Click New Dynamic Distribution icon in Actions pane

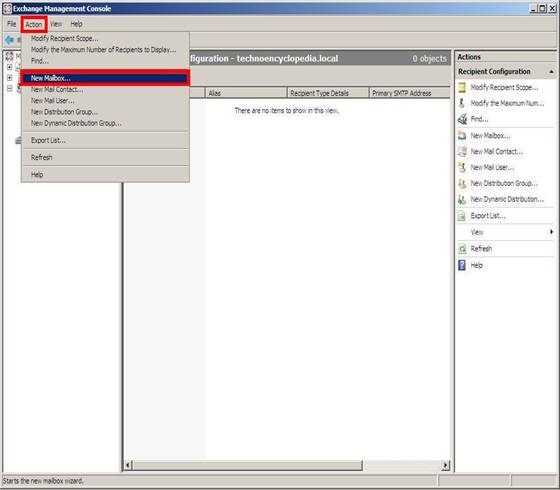(x=462, y=199)
